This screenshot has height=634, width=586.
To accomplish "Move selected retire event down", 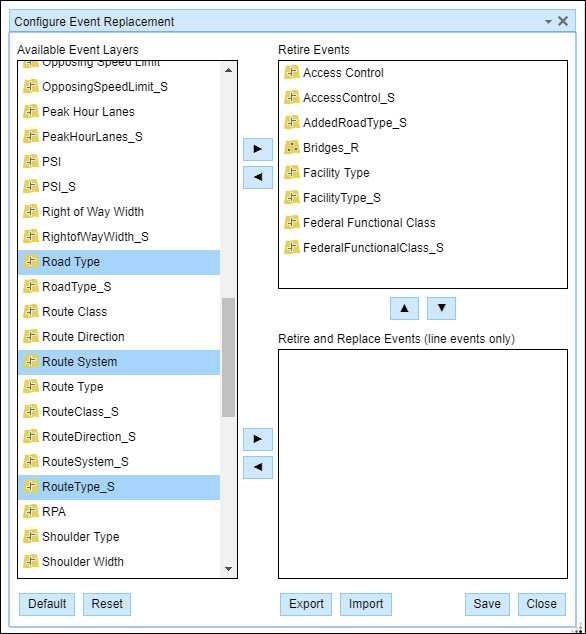I will point(441,309).
